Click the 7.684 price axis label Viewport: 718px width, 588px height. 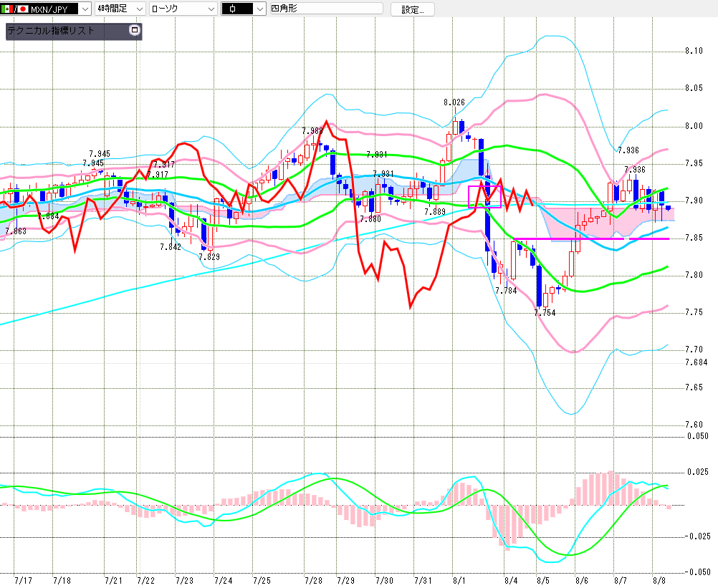coord(696,362)
